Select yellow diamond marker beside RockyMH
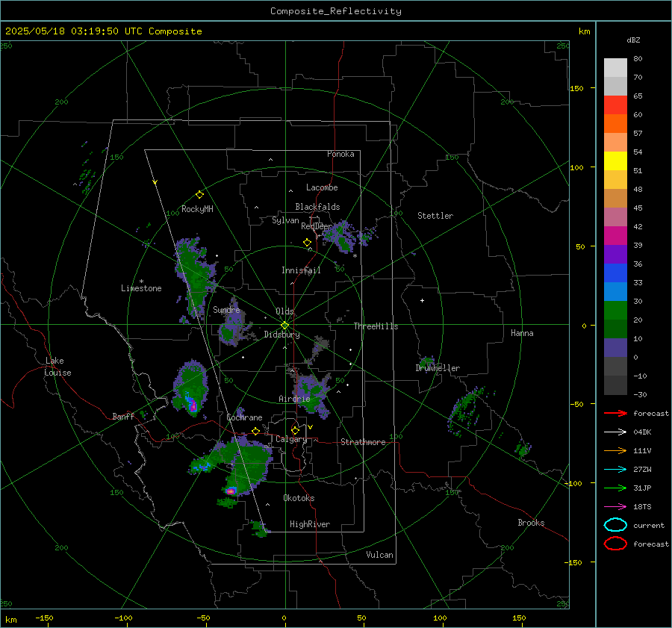The image size is (672, 628). [199, 195]
